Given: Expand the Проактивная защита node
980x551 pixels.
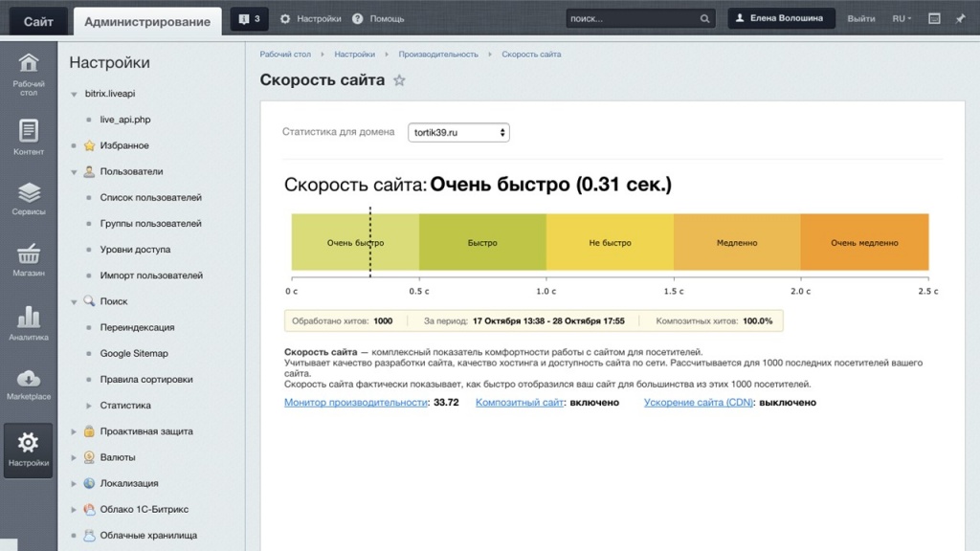Looking at the screenshot, I should [x=74, y=431].
